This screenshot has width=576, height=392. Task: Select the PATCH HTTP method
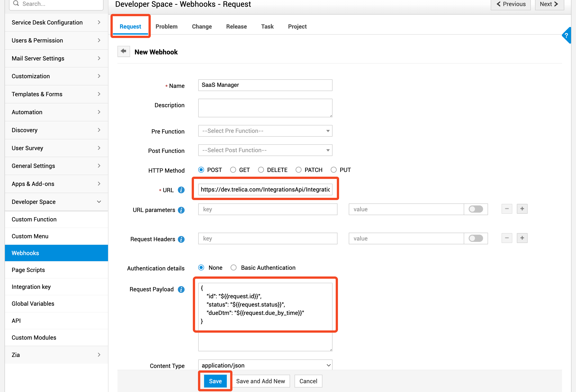(299, 170)
